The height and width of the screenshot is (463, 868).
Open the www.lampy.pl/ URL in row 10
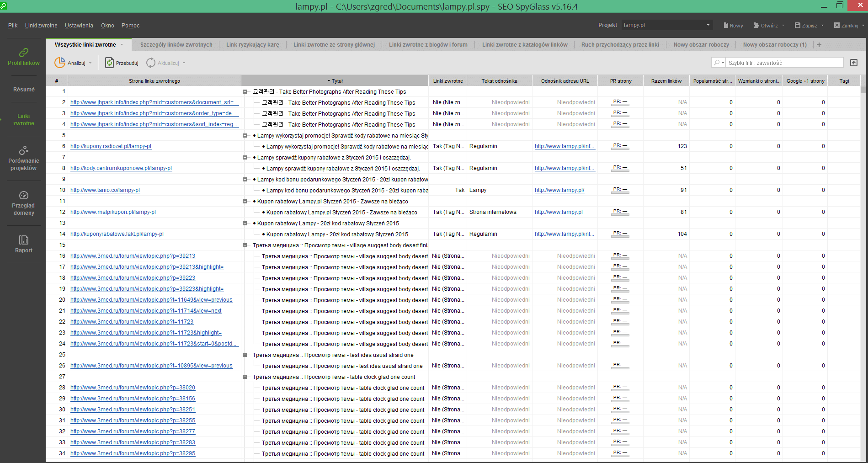coord(559,190)
